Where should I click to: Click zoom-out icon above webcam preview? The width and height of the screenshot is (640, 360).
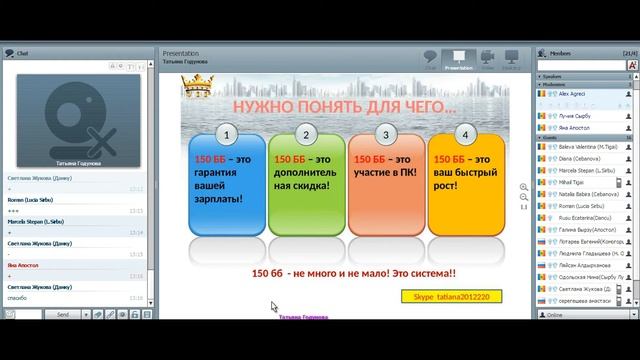coord(121,67)
